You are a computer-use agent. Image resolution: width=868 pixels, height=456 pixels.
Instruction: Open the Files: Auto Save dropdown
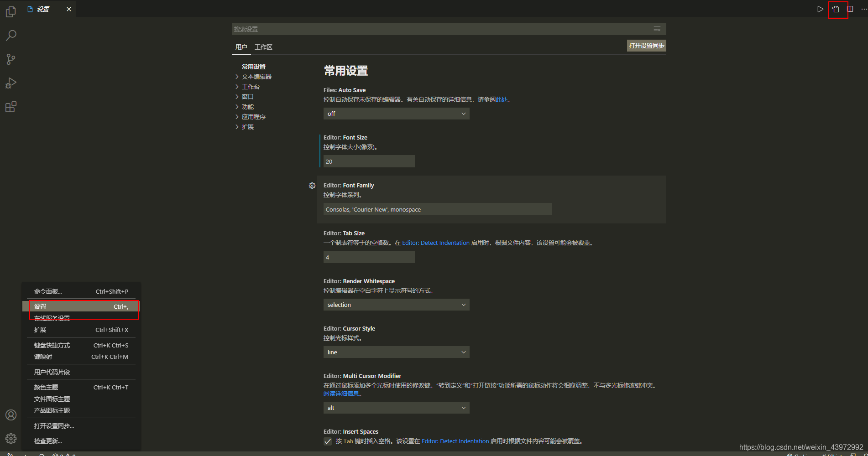click(x=396, y=114)
